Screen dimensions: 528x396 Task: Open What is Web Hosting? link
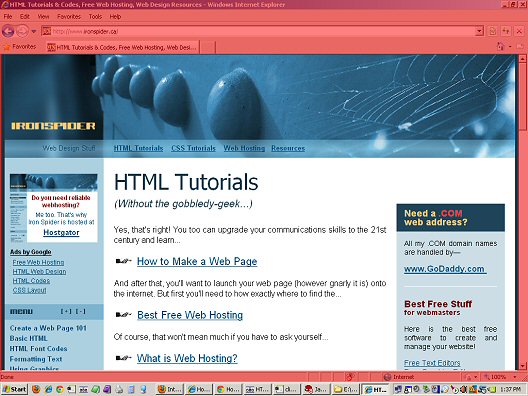[x=187, y=358]
